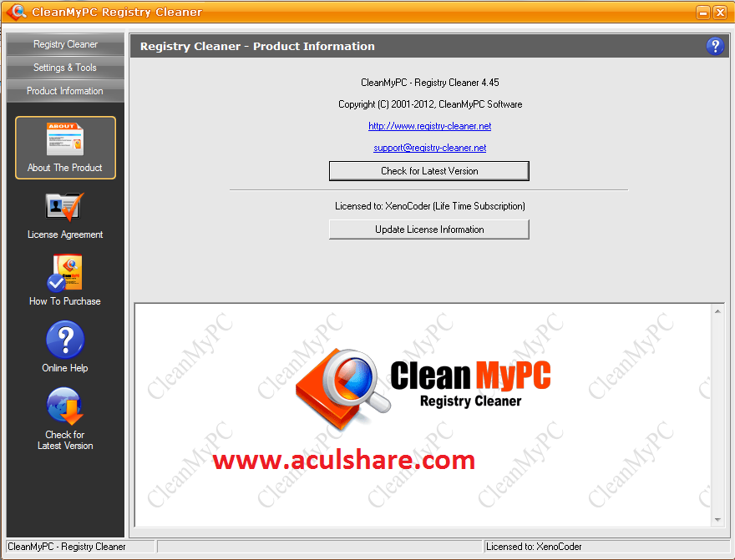The width and height of the screenshot is (735, 560).
Task: Click the Update License Information button
Action: (429, 230)
